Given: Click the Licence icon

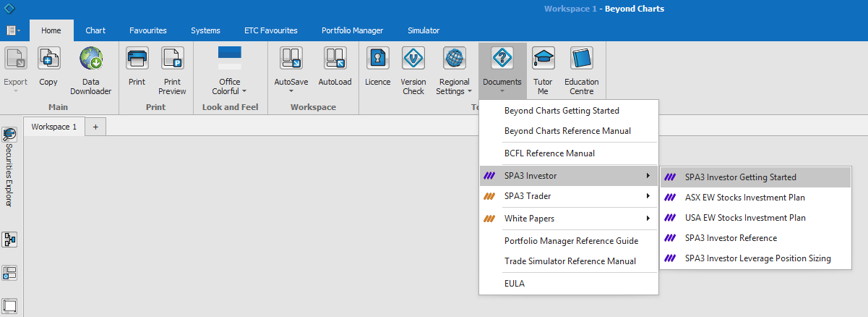Looking at the screenshot, I should pyautogui.click(x=377, y=59).
